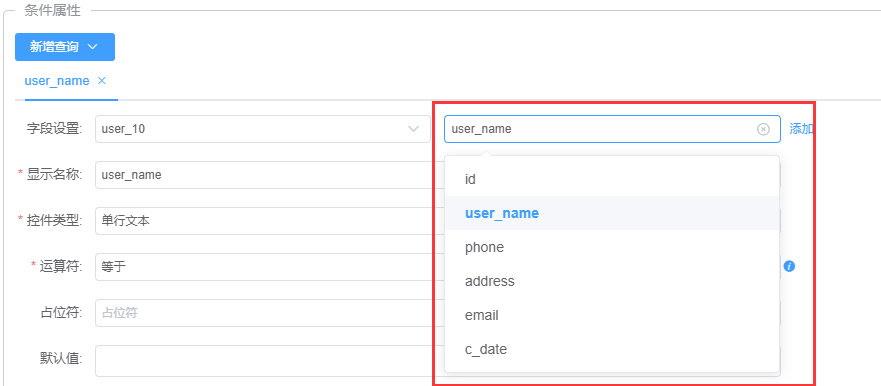Select id from the field list
Screen dimensions: 881x386
[612, 179]
